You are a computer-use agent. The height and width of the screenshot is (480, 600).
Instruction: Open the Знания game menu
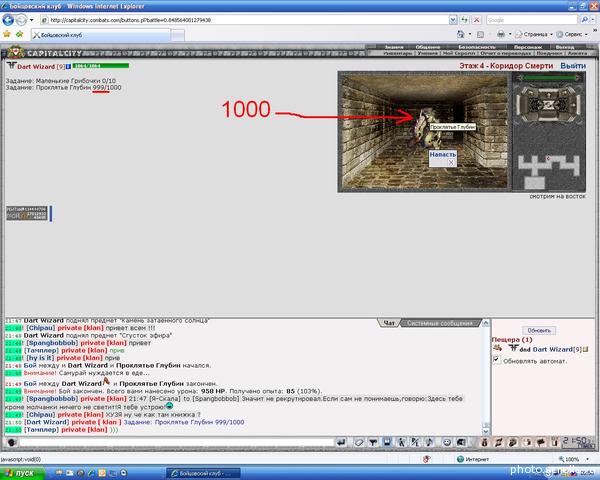point(394,47)
